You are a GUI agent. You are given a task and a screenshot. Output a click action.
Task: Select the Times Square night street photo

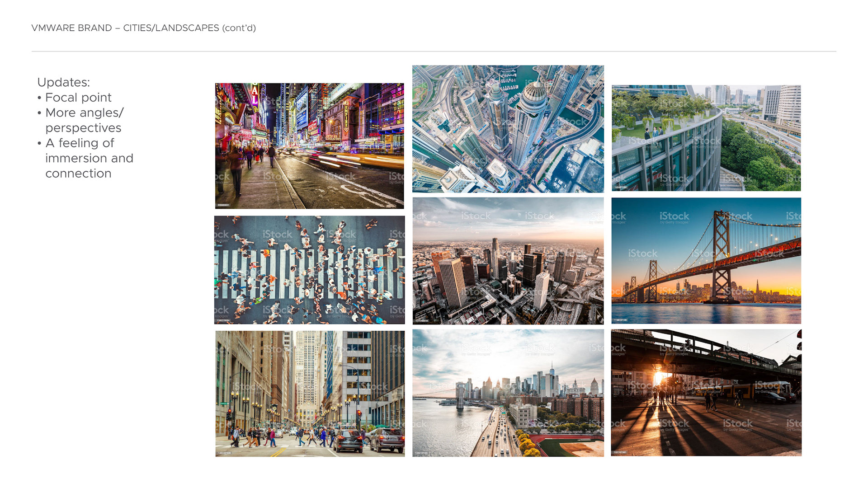pyautogui.click(x=310, y=145)
